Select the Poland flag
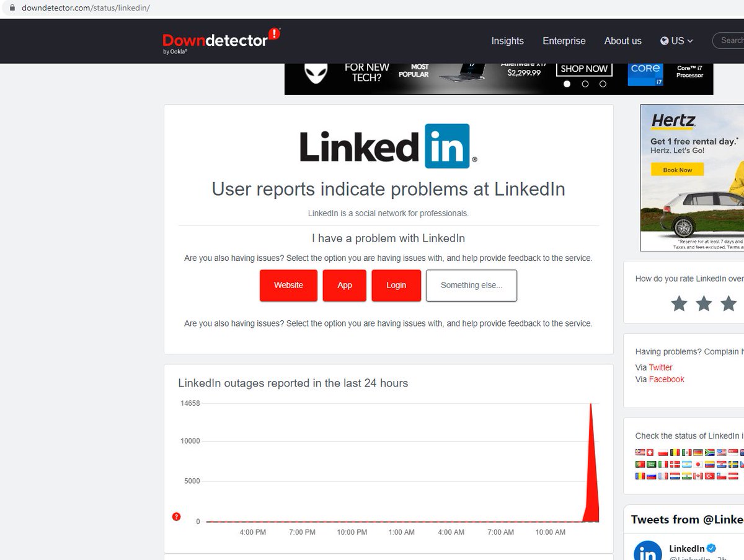The image size is (744, 560). click(663, 452)
